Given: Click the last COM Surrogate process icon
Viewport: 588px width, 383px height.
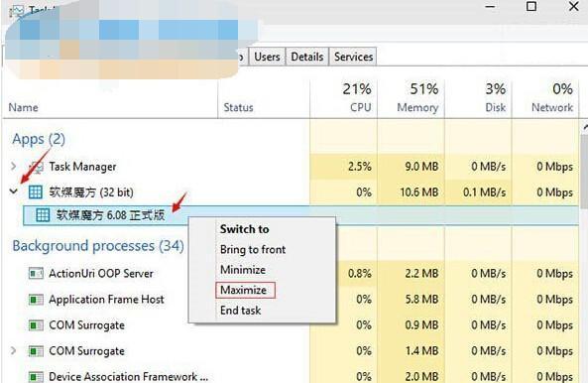Looking at the screenshot, I should [x=36, y=351].
